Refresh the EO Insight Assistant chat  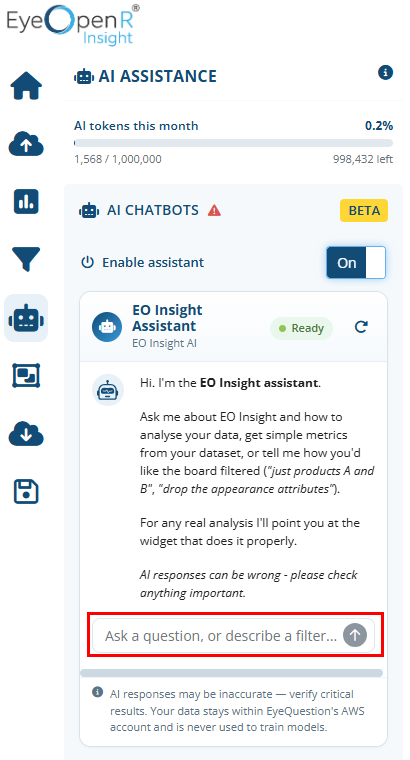[361, 328]
